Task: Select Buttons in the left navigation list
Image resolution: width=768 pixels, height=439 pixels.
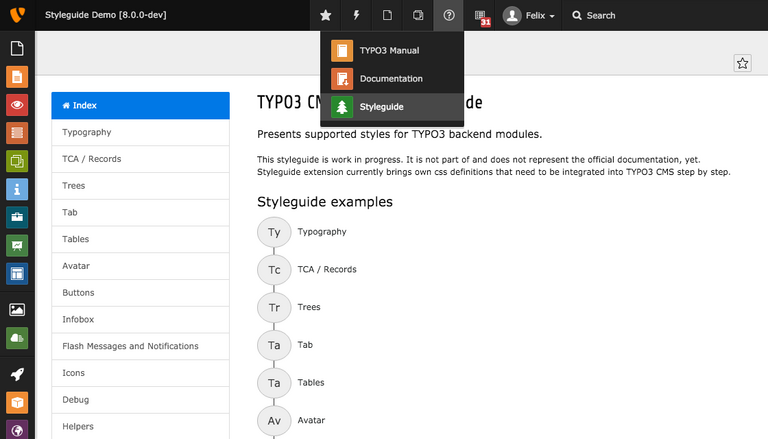Action: [x=141, y=293]
